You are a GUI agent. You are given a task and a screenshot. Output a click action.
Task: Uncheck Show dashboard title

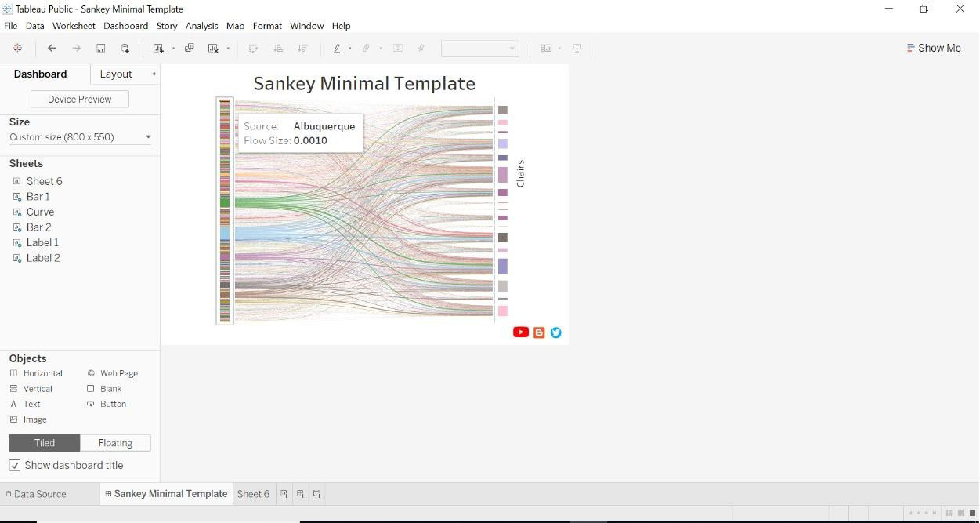(x=15, y=465)
